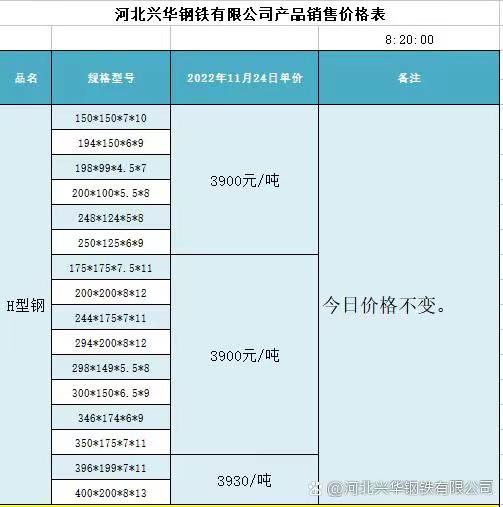Viewport: 503px width, 507px height.
Task: Select the 备注 header cell
Action: click(x=409, y=78)
